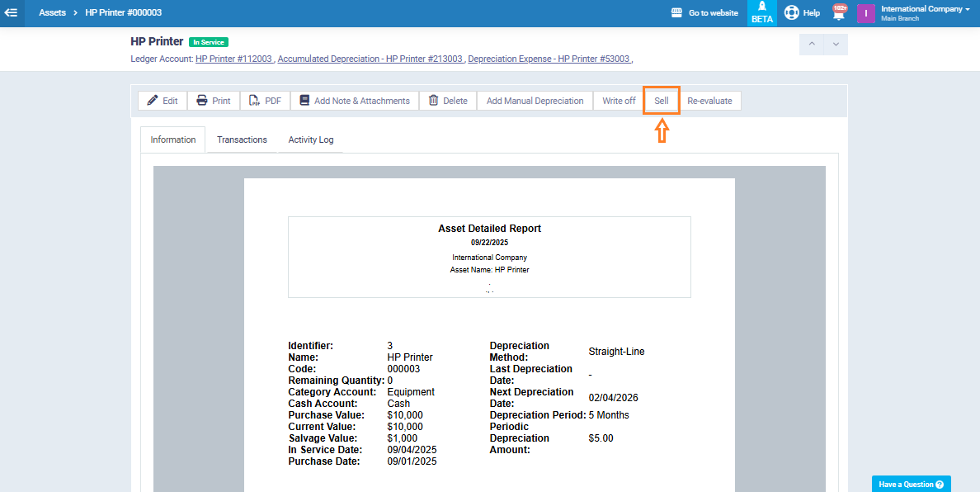Open the Activity Log tab
This screenshot has height=492, width=980.
point(311,140)
